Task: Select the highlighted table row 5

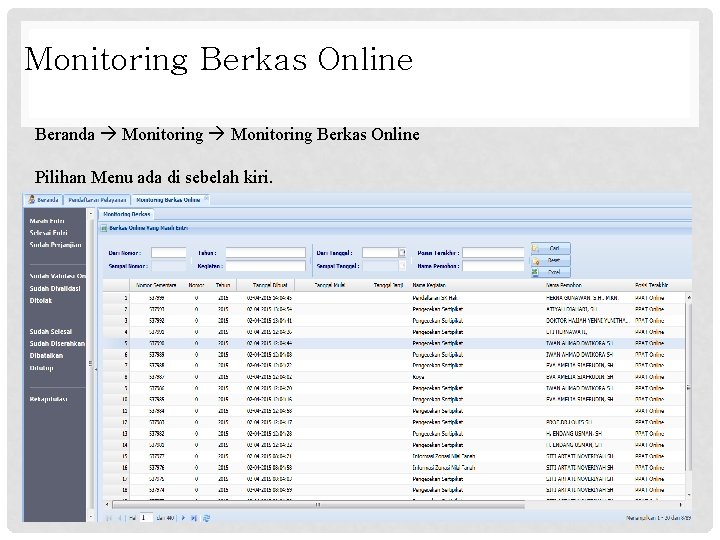Action: pyautogui.click(x=394, y=343)
